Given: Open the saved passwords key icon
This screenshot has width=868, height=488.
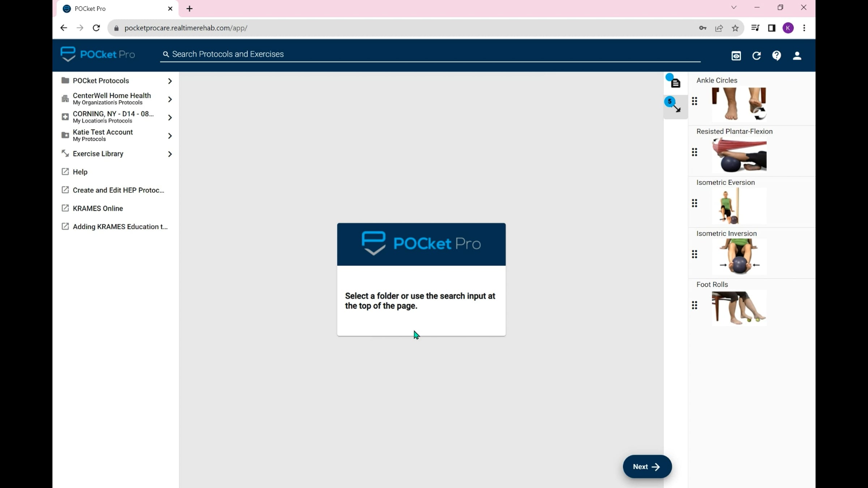Looking at the screenshot, I should 702,28.
